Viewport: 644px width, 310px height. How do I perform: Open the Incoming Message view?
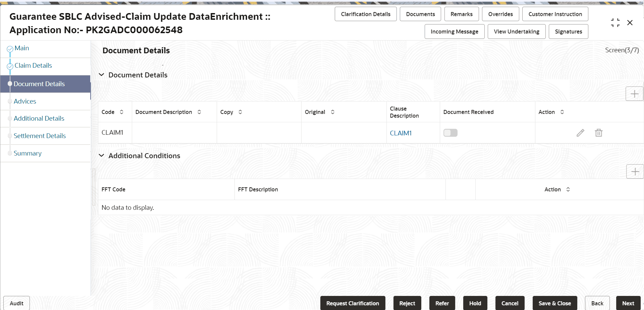point(454,31)
